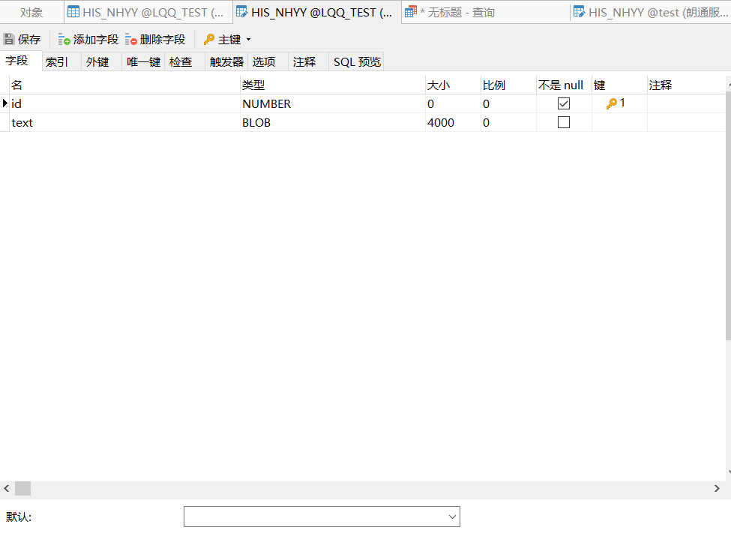Click the horizontal scrollbar left arrow

pos(6,489)
